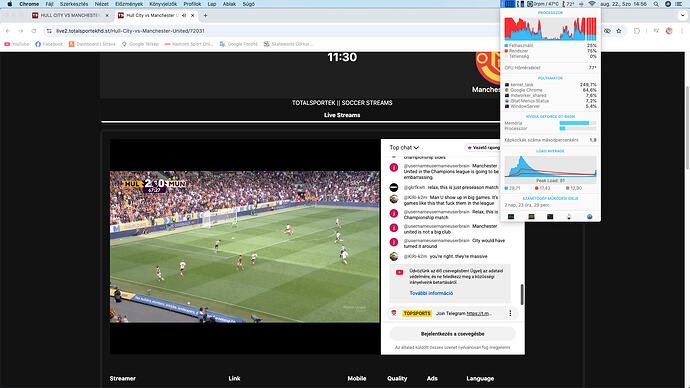Open Chrome three-dot menu

(x=682, y=31)
